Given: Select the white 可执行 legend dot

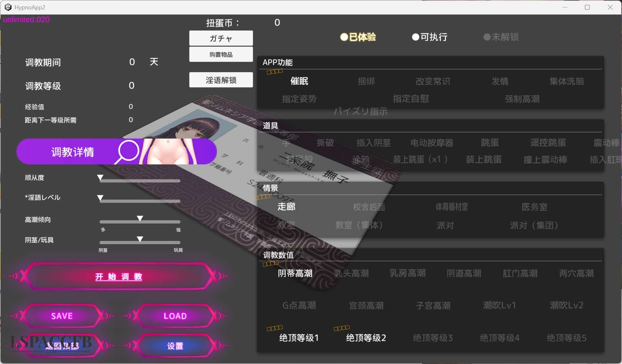Looking at the screenshot, I should (x=415, y=37).
